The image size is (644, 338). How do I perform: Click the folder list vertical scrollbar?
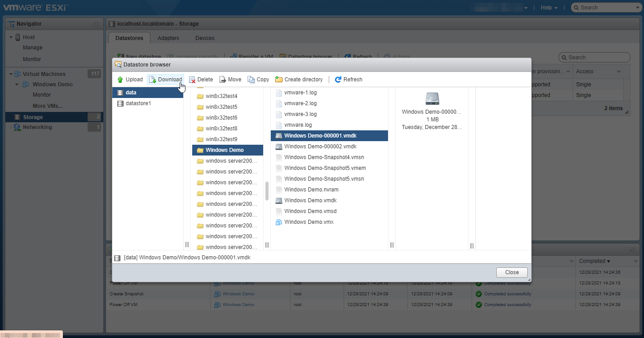tap(267, 191)
